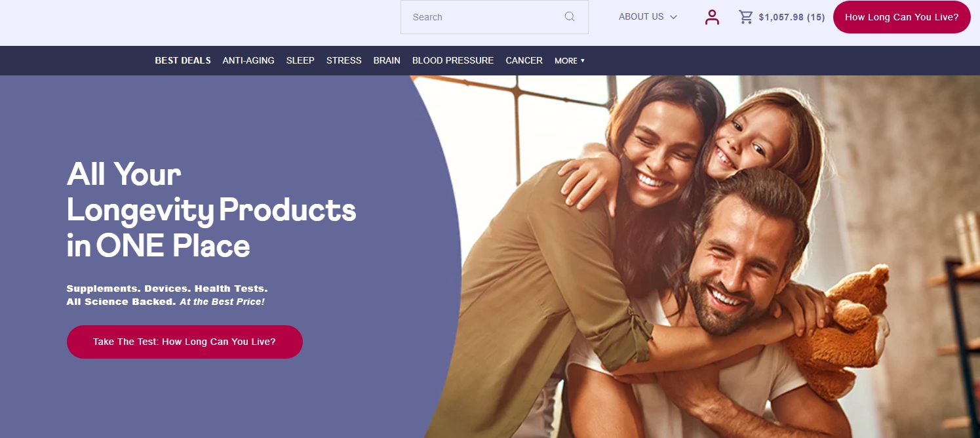Focus the Search input field
Image resolution: width=980 pixels, height=438 pixels.
(494, 17)
